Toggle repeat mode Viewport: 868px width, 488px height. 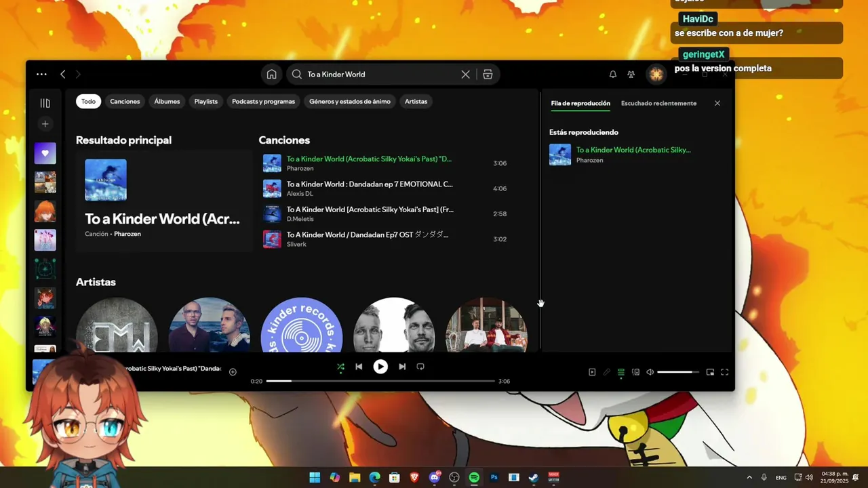coord(420,367)
